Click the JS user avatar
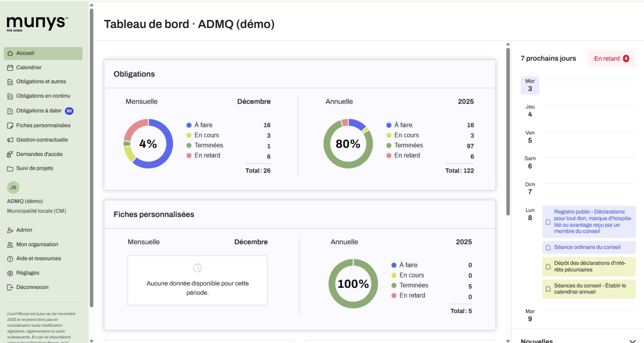This screenshot has height=343, width=644. click(x=13, y=187)
